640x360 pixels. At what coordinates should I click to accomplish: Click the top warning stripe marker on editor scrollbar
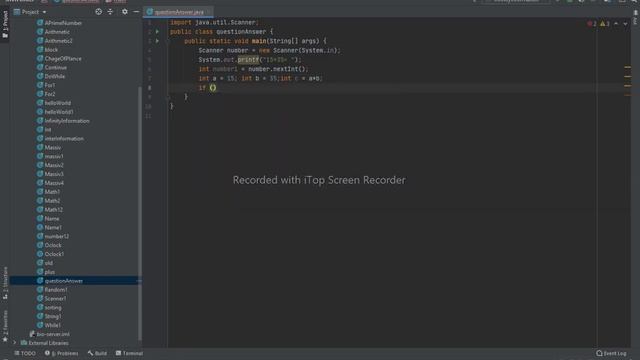pyautogui.click(x=627, y=67)
